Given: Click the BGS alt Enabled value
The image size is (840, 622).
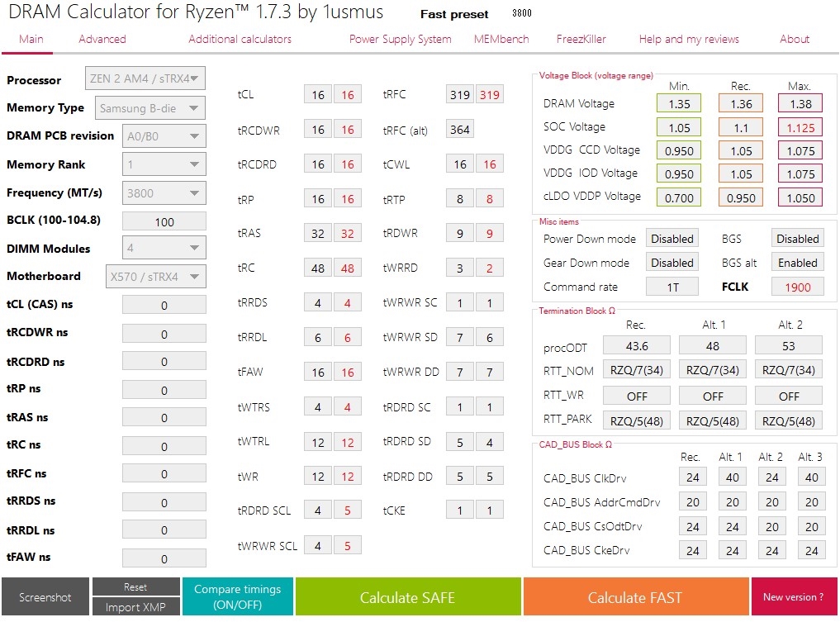Looking at the screenshot, I should (797, 263).
